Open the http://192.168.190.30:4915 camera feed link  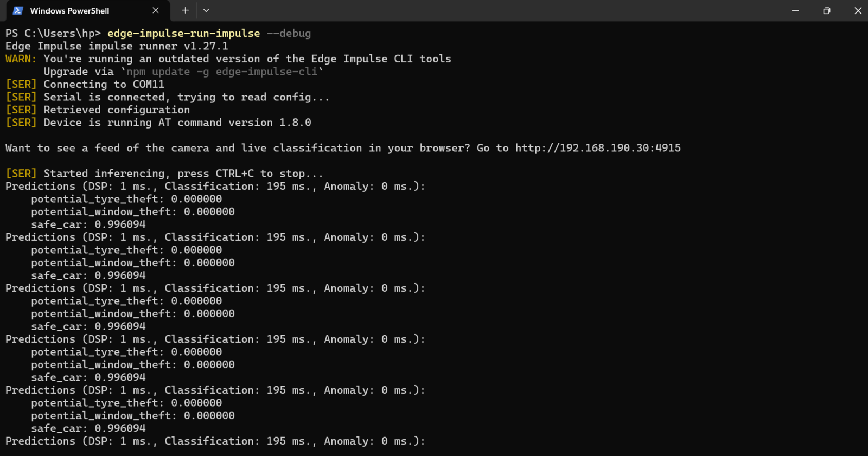click(598, 148)
